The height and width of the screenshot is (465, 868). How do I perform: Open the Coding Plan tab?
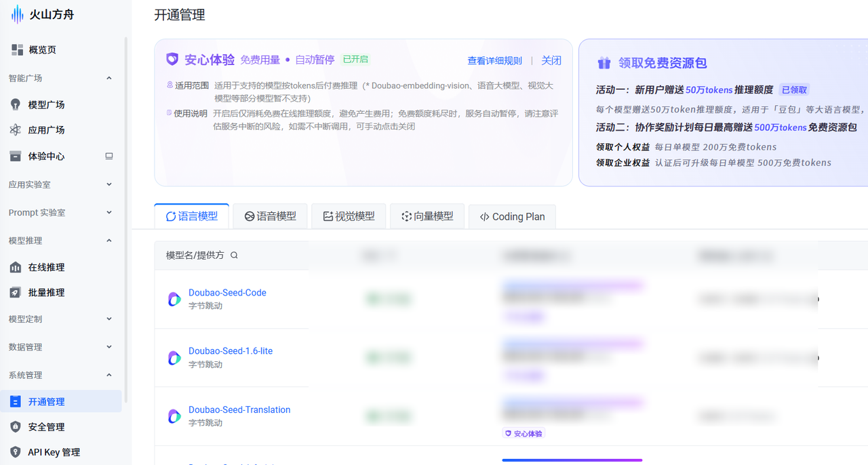[x=511, y=216]
